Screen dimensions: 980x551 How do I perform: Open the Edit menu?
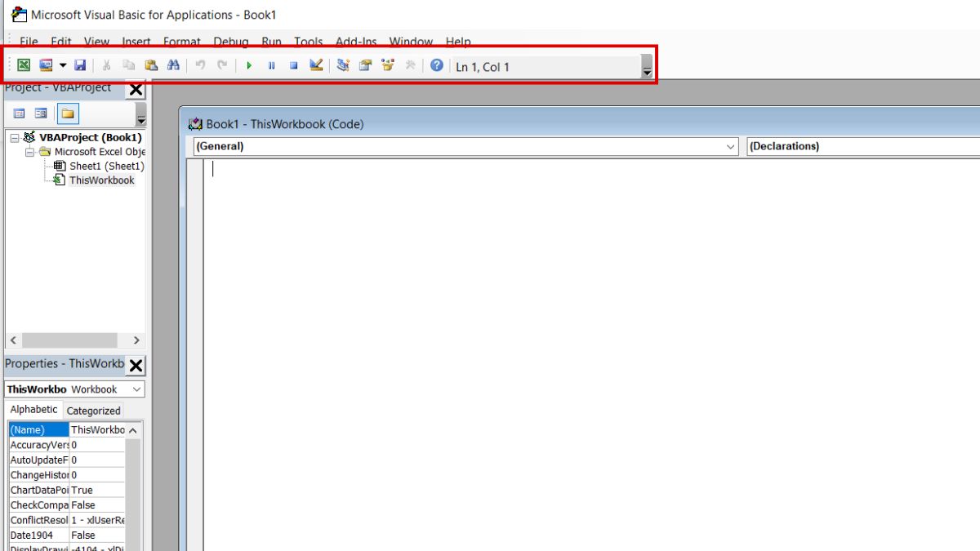tap(61, 42)
